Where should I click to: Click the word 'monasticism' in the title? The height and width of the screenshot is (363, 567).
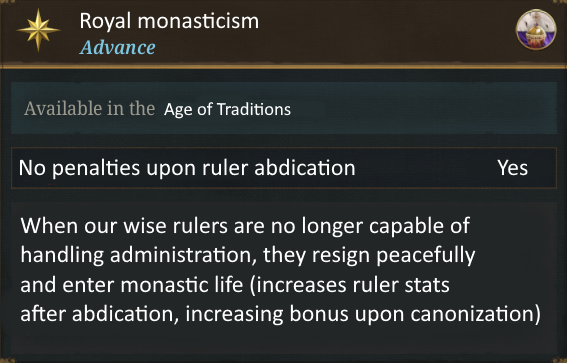point(198,21)
